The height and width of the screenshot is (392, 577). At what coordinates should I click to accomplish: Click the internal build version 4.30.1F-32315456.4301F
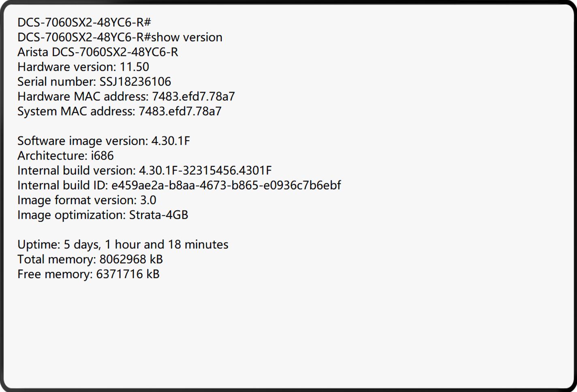(205, 170)
